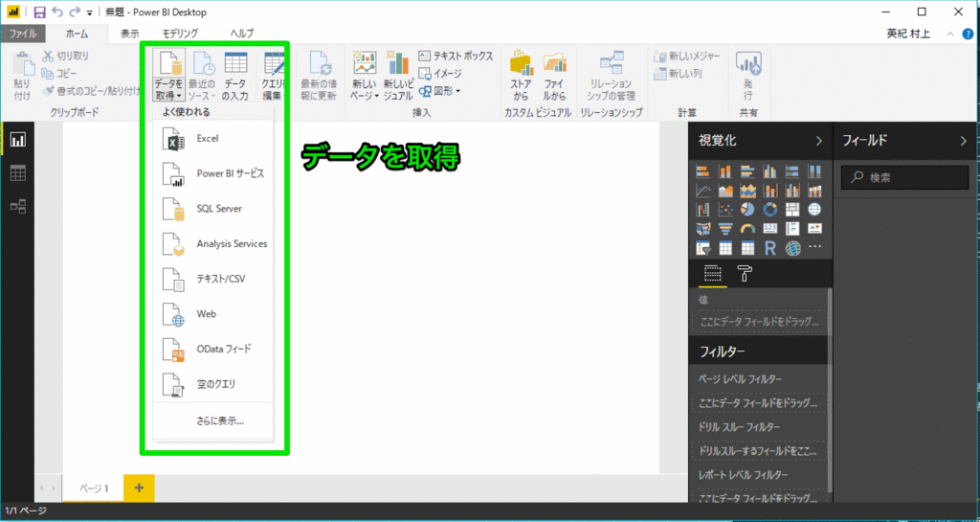Viewport: 980px width, 522px height.
Task: Select the matrix visual
Action: pyautogui.click(x=747, y=248)
